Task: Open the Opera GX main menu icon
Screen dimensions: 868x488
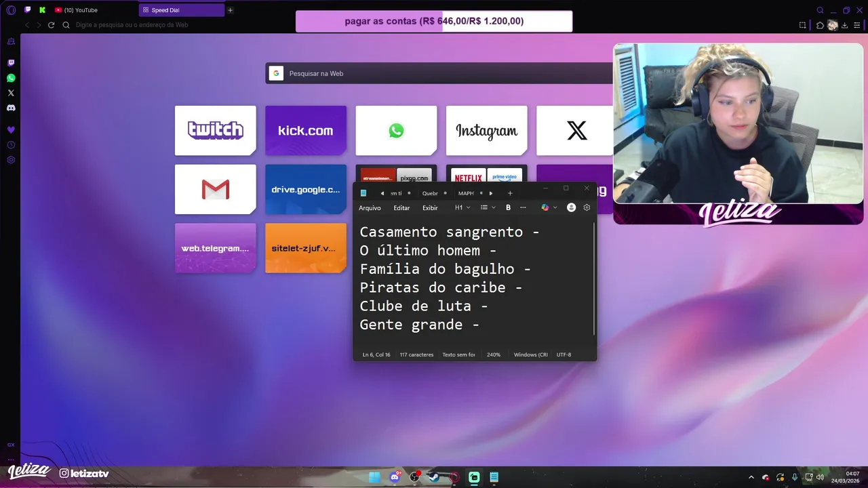Action: [x=11, y=10]
